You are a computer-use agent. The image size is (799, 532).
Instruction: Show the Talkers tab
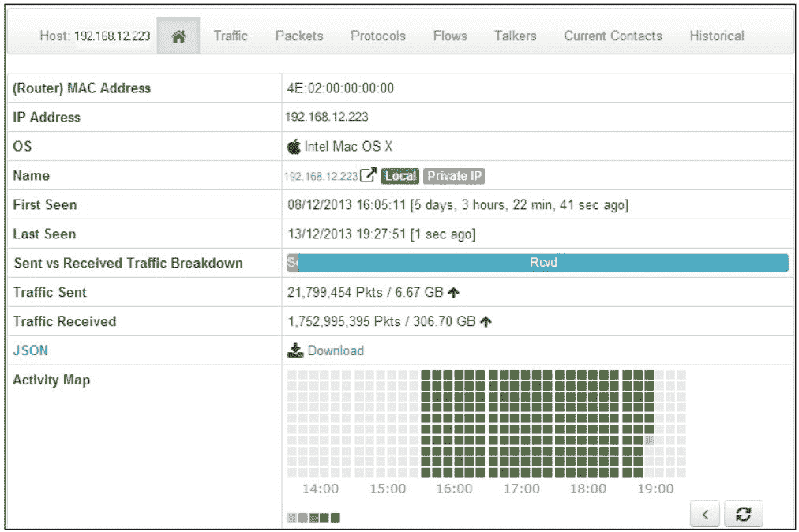pyautogui.click(x=515, y=36)
